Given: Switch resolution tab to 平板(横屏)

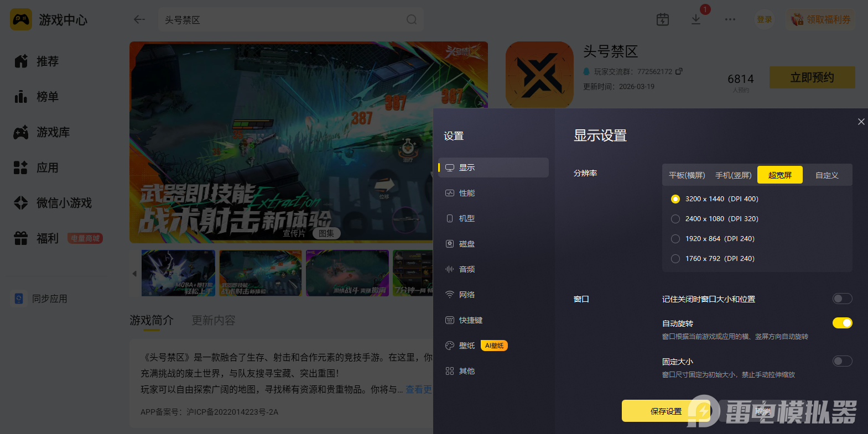Looking at the screenshot, I should 687,175.
